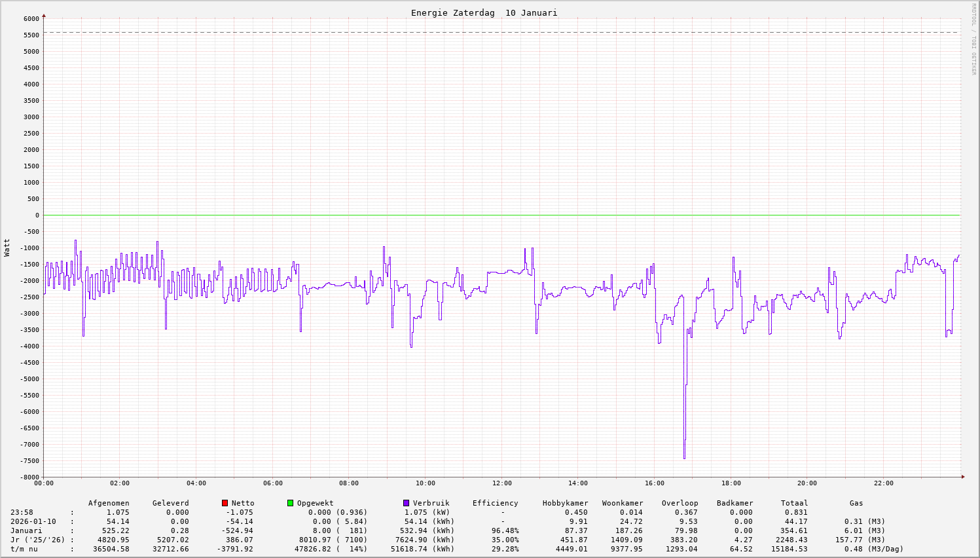980x558 pixels.
Task: Click the Totaal column header
Action: pos(794,503)
